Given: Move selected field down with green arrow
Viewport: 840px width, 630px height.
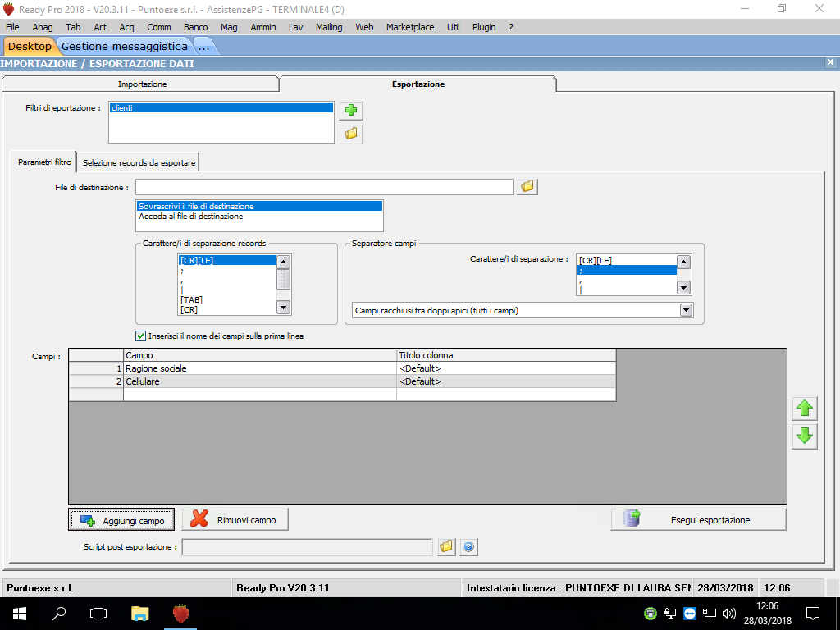Looking at the screenshot, I should click(804, 436).
